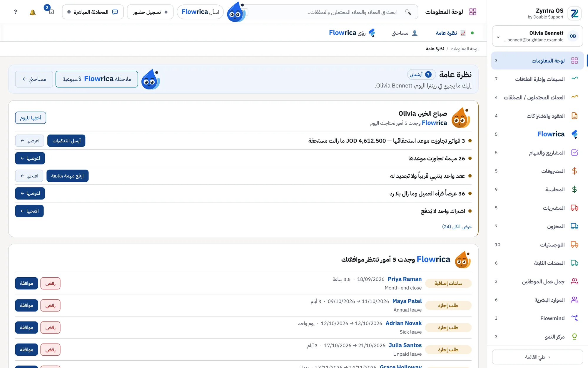This screenshot has width=588, height=368.
Task: Click the help question mark icon
Action: click(16, 12)
